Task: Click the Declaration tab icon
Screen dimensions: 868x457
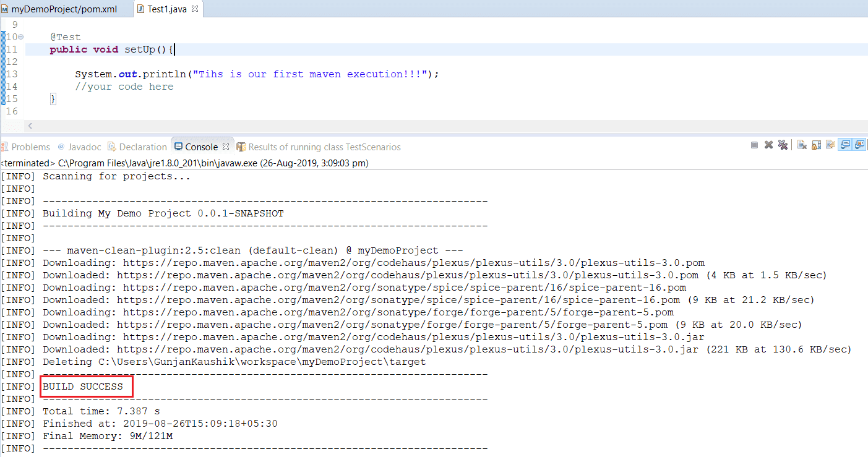Action: pyautogui.click(x=112, y=147)
